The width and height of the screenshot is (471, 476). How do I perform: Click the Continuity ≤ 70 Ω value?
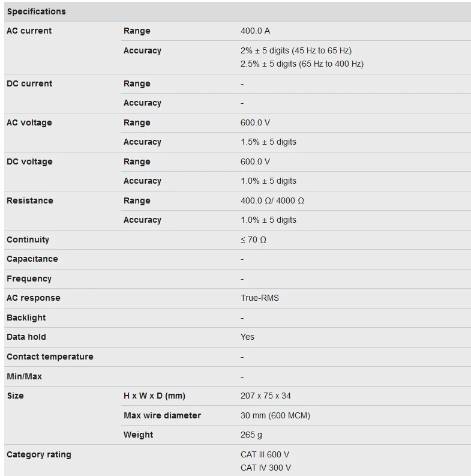pyautogui.click(x=253, y=240)
